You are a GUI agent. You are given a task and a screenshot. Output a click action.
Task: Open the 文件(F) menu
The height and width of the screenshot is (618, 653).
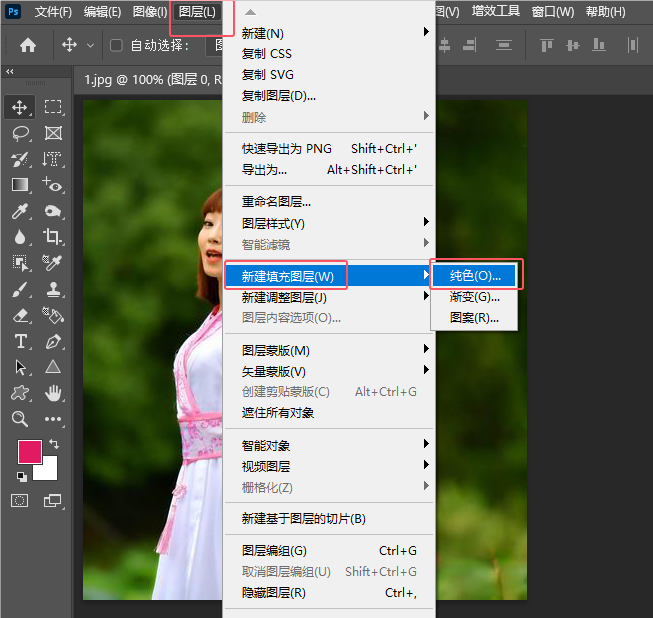[53, 12]
